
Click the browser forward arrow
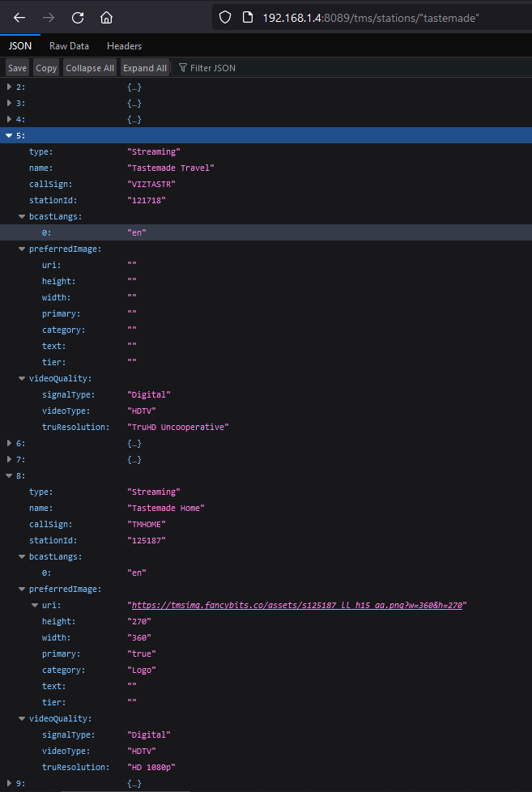click(x=49, y=17)
